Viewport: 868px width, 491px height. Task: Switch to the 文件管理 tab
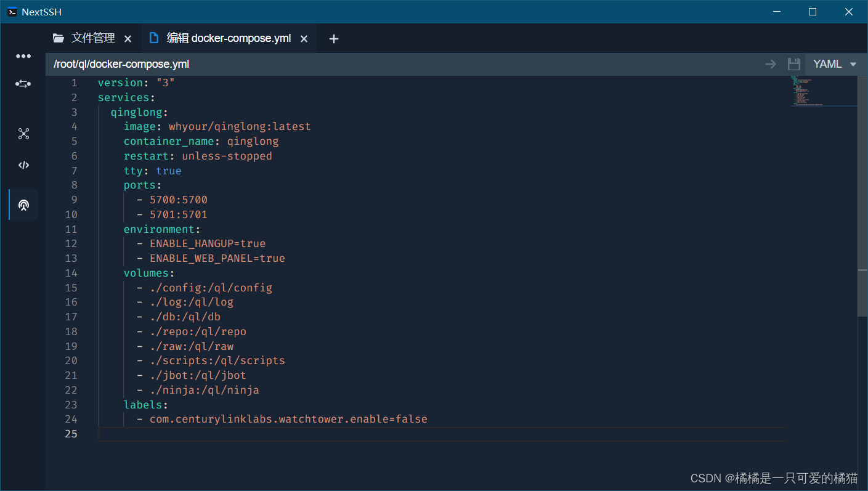[93, 38]
